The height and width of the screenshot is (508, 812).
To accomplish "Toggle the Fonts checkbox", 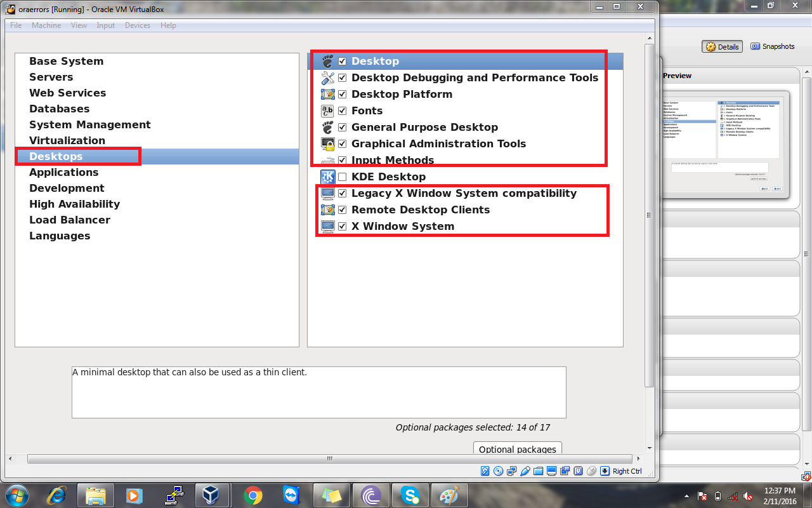I will (x=343, y=110).
